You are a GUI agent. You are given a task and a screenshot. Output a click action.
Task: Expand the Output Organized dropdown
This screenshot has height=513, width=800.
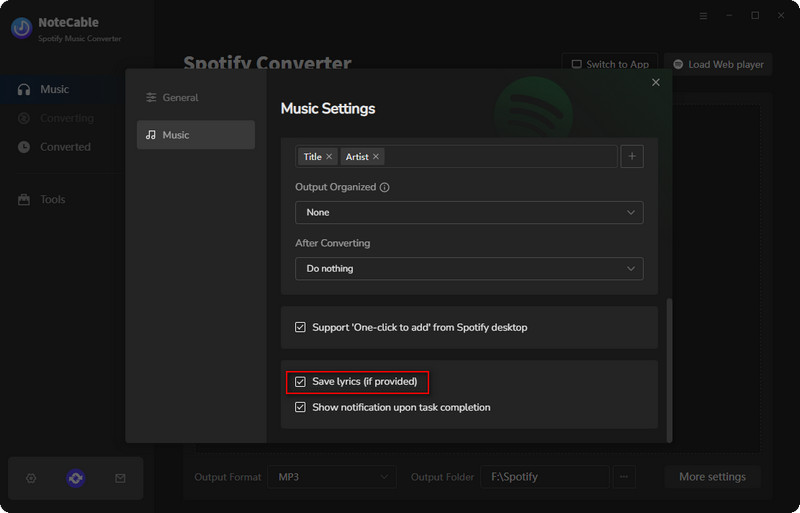click(469, 212)
